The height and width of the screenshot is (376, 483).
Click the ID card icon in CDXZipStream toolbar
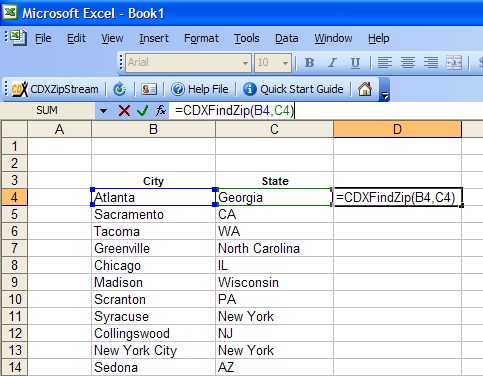[x=149, y=89]
